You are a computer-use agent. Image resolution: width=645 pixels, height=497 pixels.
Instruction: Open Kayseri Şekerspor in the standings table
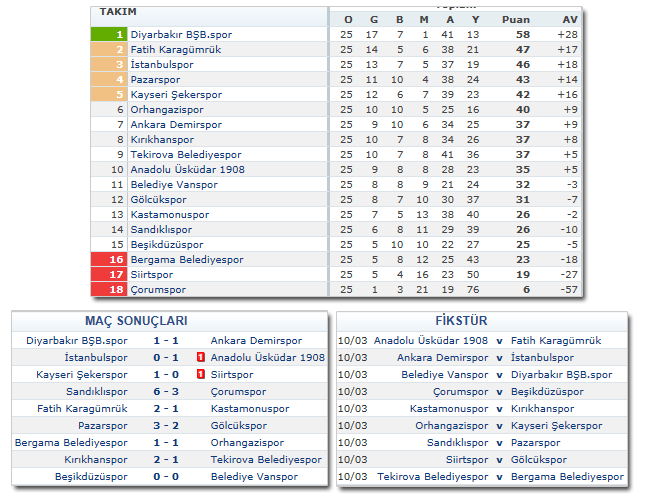[x=176, y=94]
